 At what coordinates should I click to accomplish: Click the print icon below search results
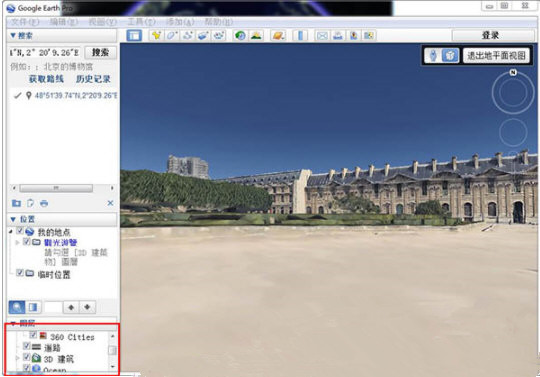tap(44, 203)
